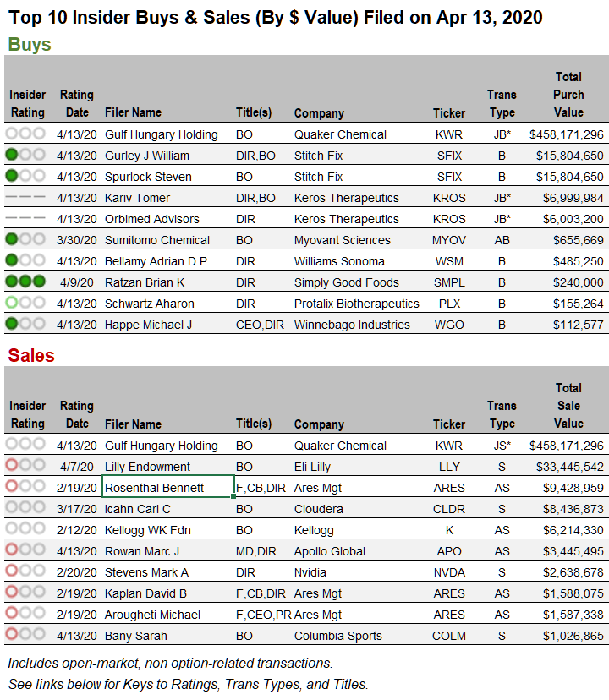Screen dimensions: 609x700
Task: Click the Happe Michael J filer name
Action: click(150, 325)
